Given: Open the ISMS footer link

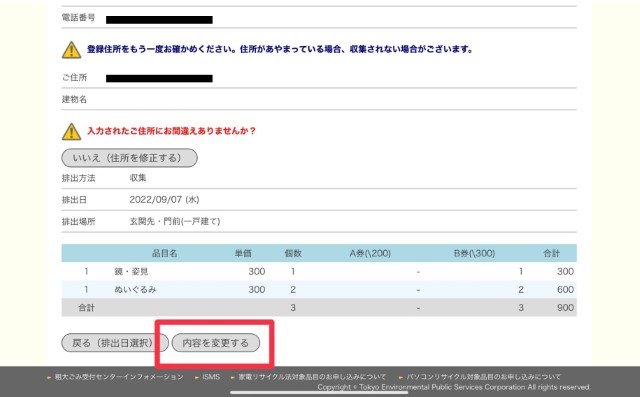Looking at the screenshot, I should (x=211, y=377).
